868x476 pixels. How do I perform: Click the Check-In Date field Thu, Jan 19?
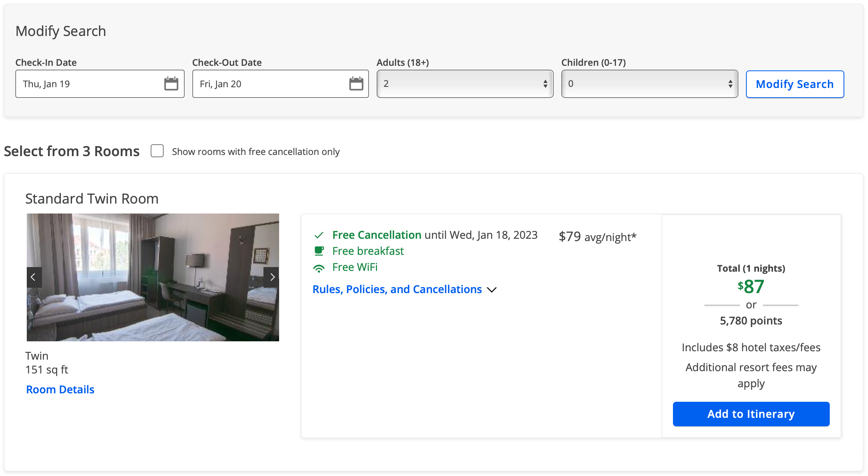click(100, 84)
